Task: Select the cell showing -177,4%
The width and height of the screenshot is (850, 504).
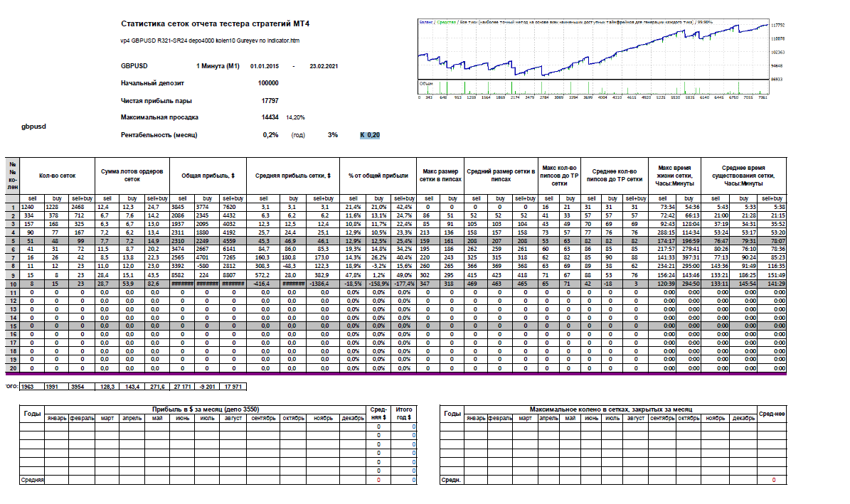Action: 403,284
